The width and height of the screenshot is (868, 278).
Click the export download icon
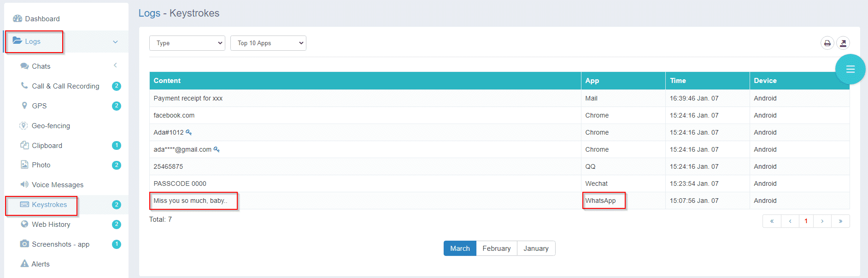(x=843, y=43)
